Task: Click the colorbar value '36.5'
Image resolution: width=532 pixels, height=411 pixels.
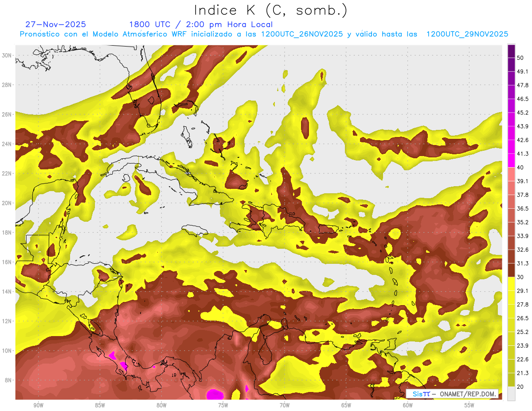Action: point(522,208)
